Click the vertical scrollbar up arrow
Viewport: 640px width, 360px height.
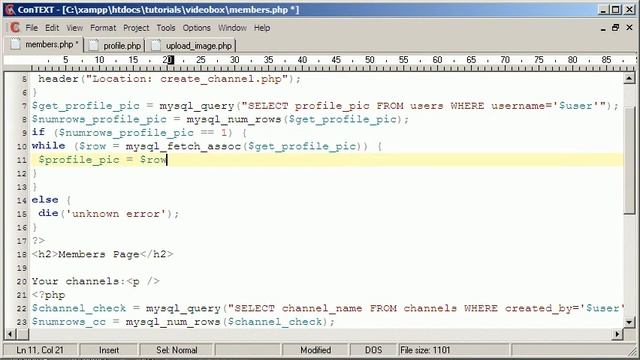click(629, 78)
